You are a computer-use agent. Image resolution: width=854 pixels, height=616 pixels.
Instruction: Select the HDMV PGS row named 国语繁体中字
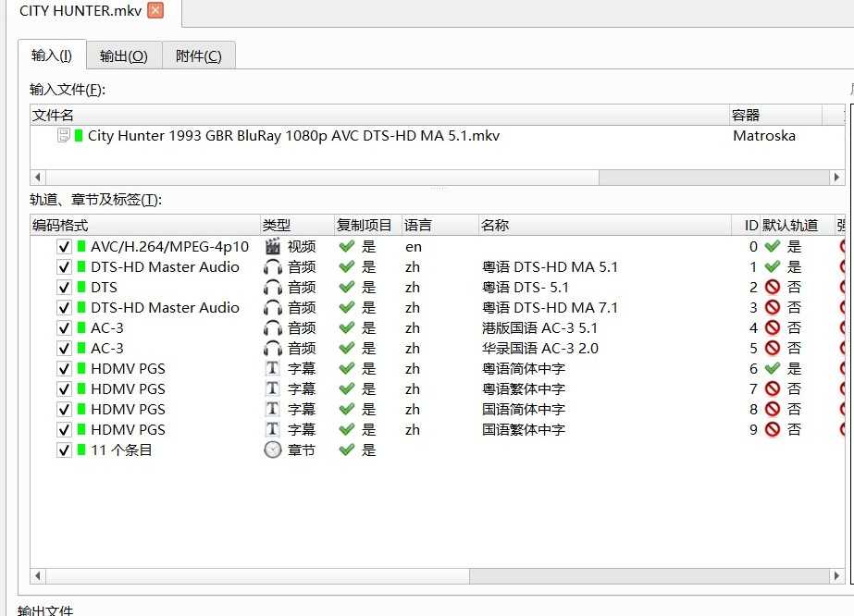coord(438,430)
